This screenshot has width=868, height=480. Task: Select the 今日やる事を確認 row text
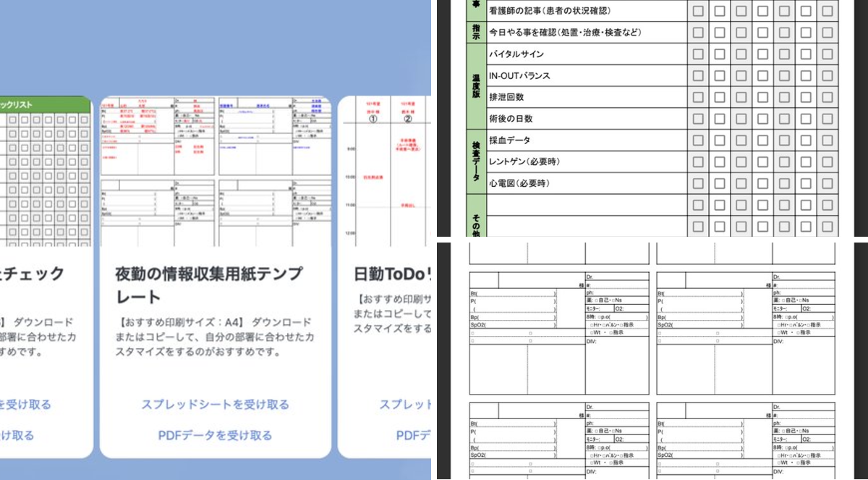565,33
